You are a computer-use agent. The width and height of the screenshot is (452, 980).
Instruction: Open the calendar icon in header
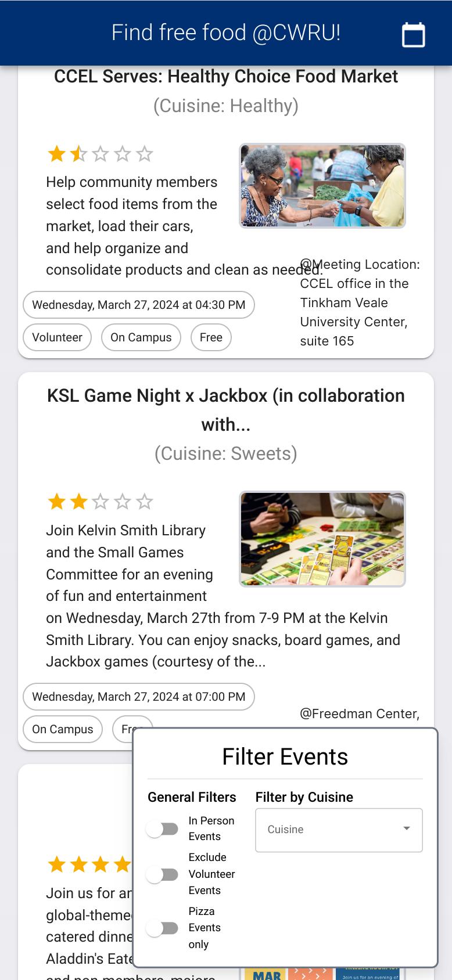pyautogui.click(x=413, y=34)
